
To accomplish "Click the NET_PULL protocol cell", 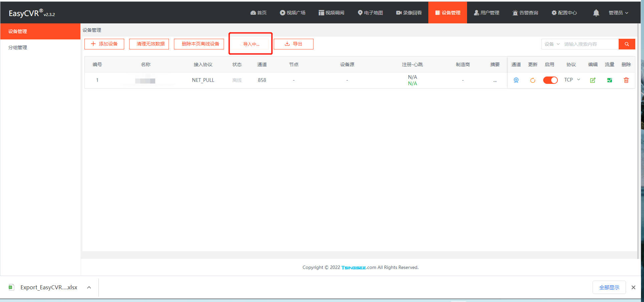I will coord(203,80).
